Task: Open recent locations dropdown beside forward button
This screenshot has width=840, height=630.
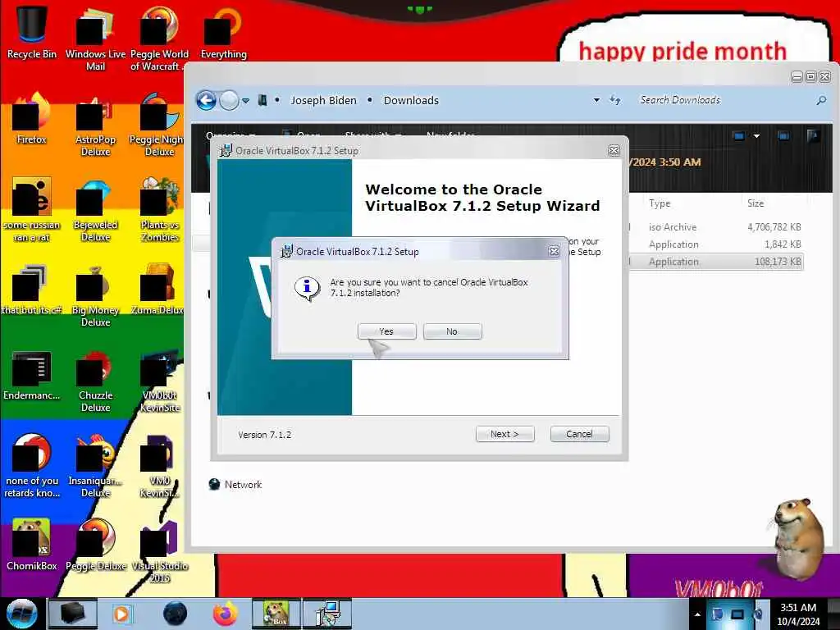Action: [x=245, y=100]
